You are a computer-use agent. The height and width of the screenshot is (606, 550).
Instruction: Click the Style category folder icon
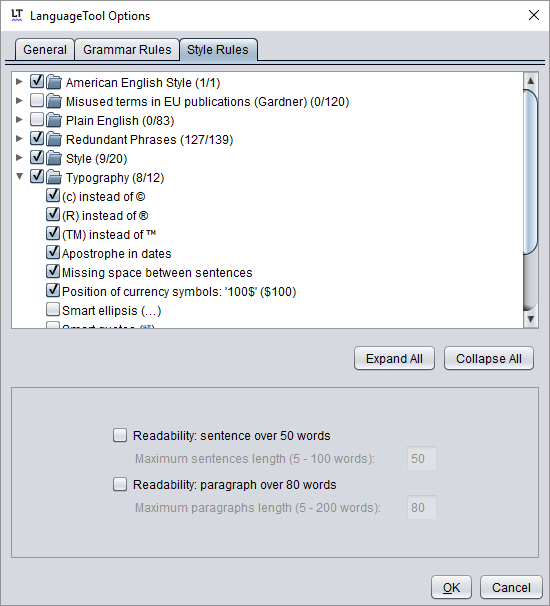(54, 158)
